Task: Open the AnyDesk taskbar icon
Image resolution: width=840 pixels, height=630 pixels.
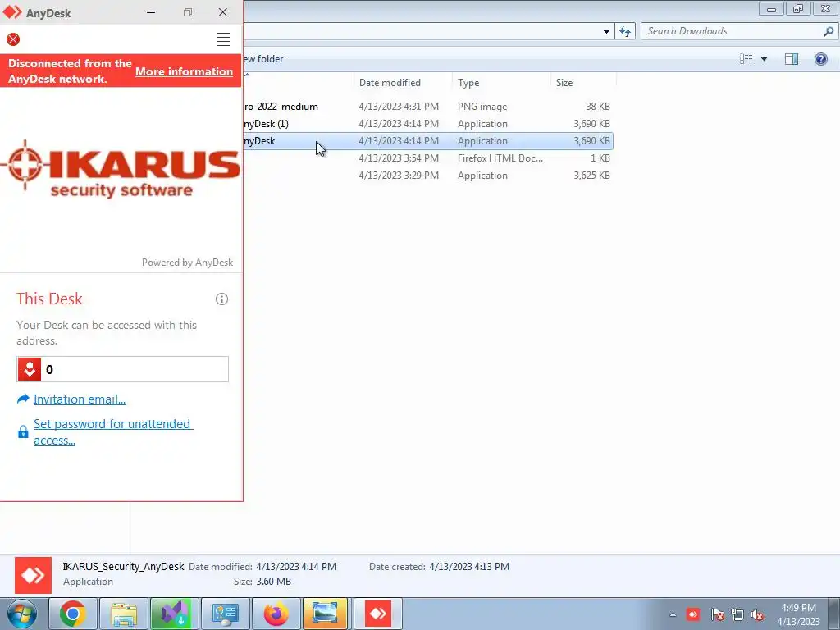Action: tap(377, 614)
